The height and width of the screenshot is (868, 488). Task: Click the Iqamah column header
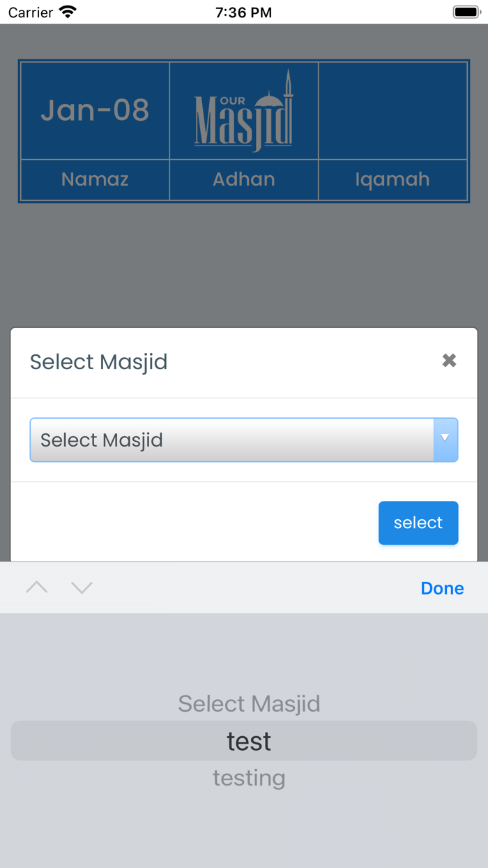392,179
